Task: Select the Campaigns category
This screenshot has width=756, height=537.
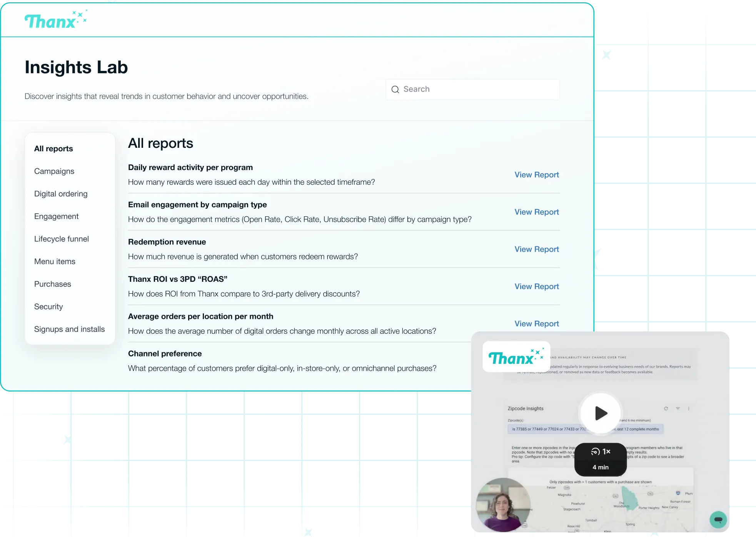Action: (x=54, y=171)
